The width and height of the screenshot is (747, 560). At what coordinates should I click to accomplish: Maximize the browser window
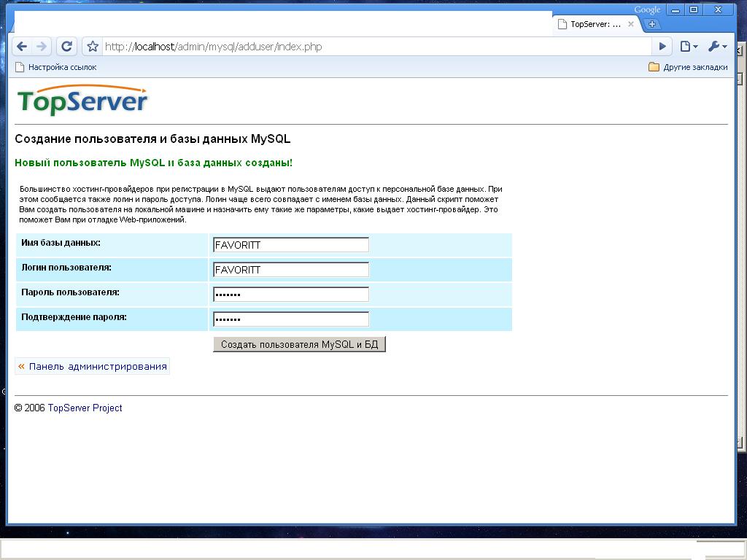point(694,9)
